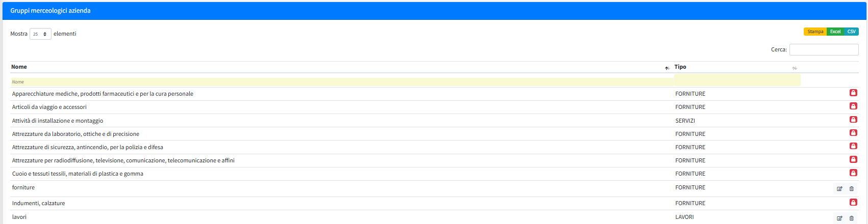Focus the Nome column filter field
Image resolution: width=868 pixels, height=224 pixels.
pyautogui.click(x=342, y=82)
